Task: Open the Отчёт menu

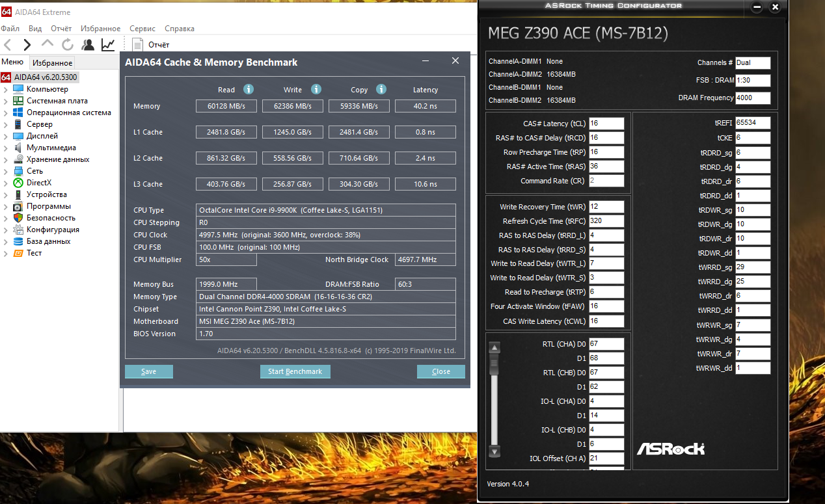Action: coord(61,29)
